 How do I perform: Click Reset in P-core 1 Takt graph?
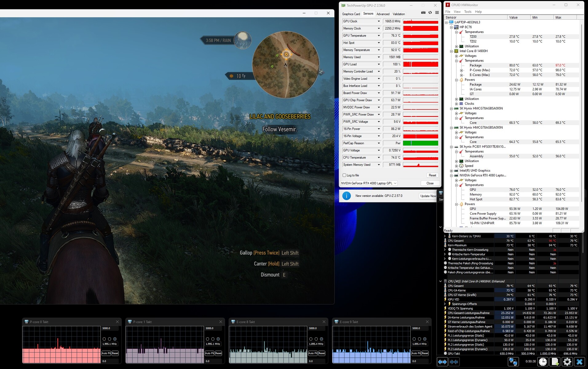tap(218, 353)
